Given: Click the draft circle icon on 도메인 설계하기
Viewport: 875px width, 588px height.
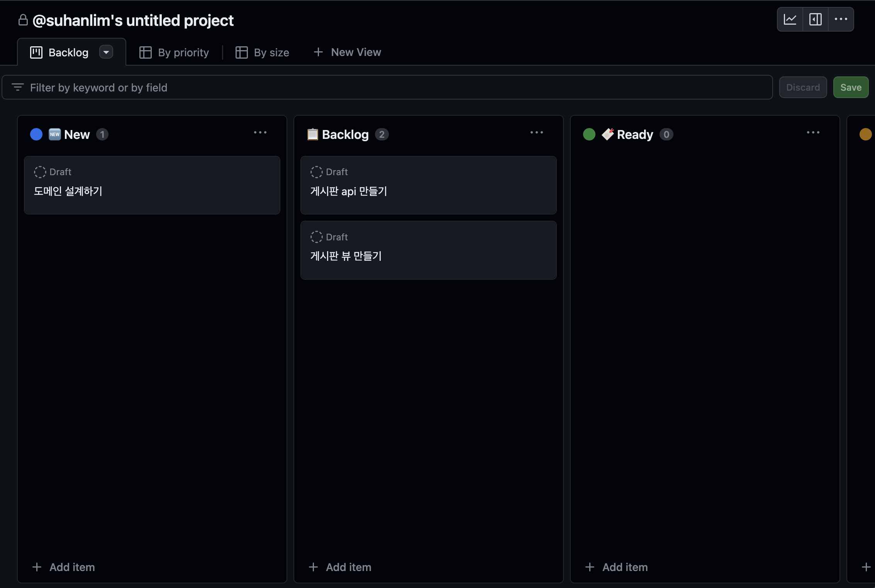Looking at the screenshot, I should [40, 172].
